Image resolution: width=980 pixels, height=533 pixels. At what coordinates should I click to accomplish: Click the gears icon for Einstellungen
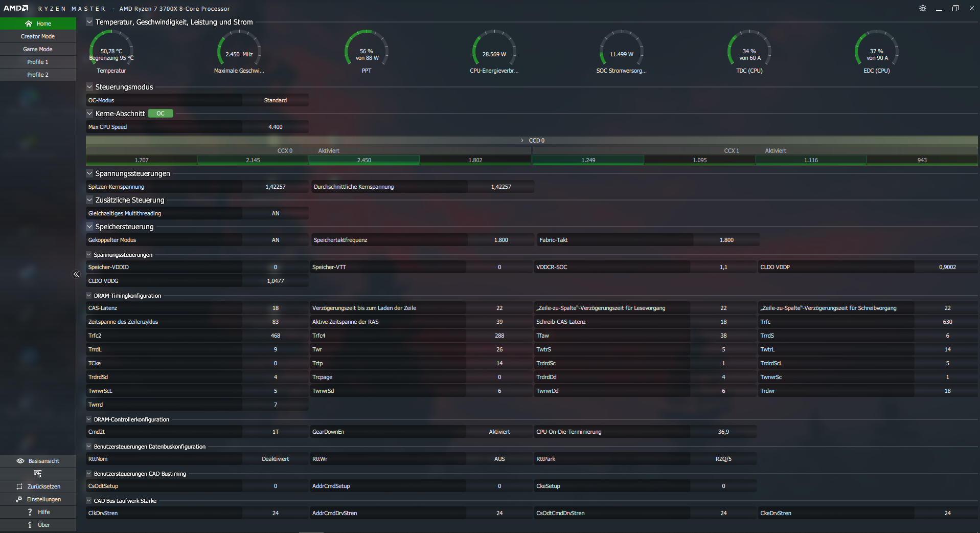(19, 499)
